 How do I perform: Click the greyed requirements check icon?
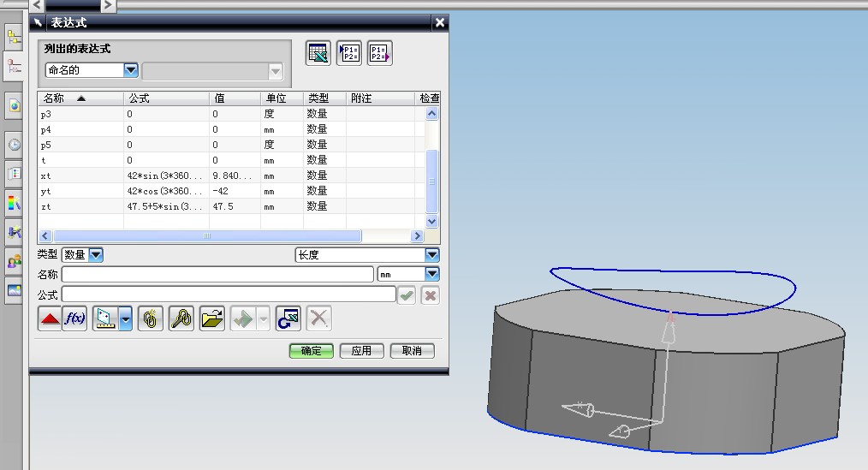click(x=243, y=318)
